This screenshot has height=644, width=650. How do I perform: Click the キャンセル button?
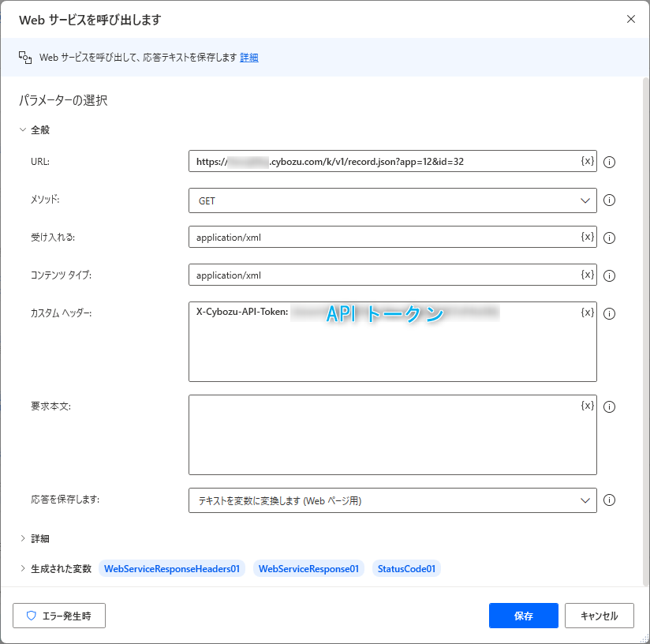[x=600, y=616]
